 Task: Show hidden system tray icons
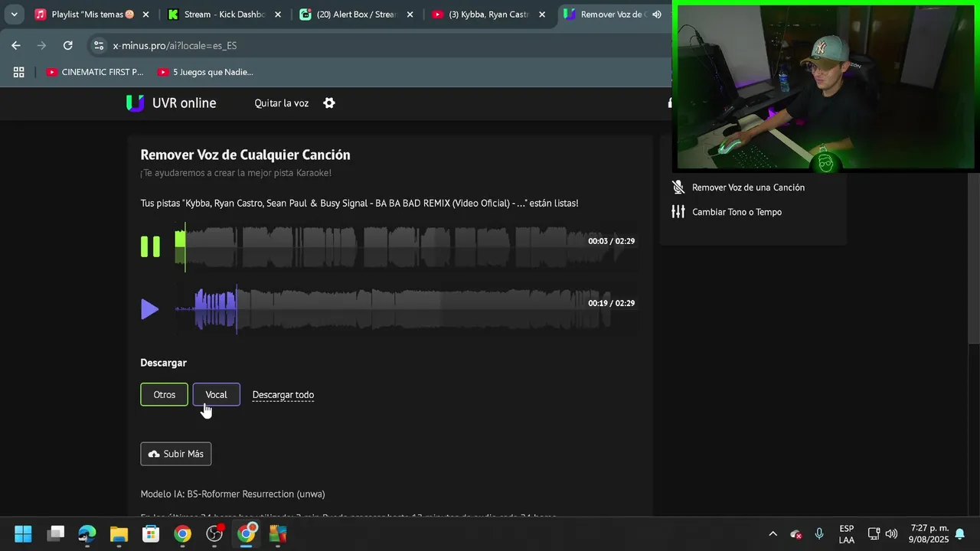click(x=773, y=533)
